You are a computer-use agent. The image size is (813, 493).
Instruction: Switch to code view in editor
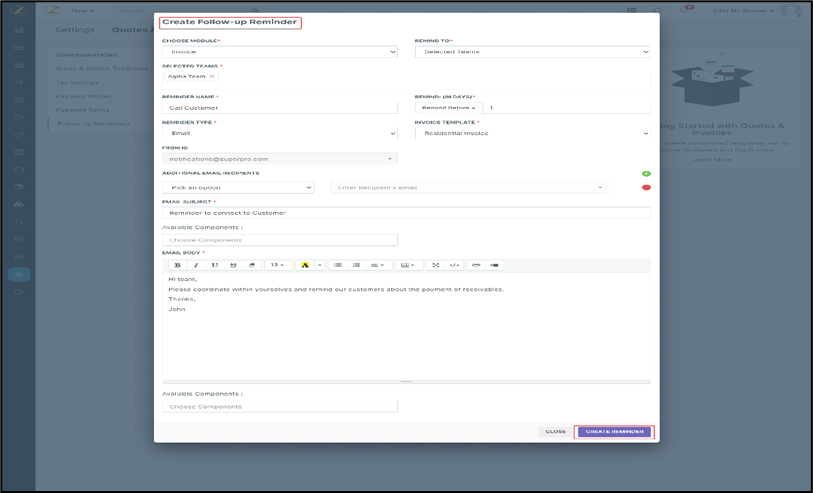(454, 265)
